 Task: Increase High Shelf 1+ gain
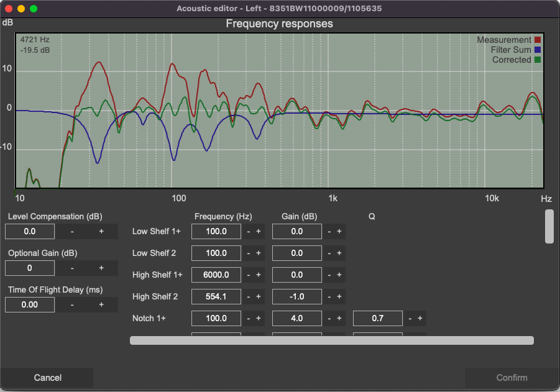339,275
